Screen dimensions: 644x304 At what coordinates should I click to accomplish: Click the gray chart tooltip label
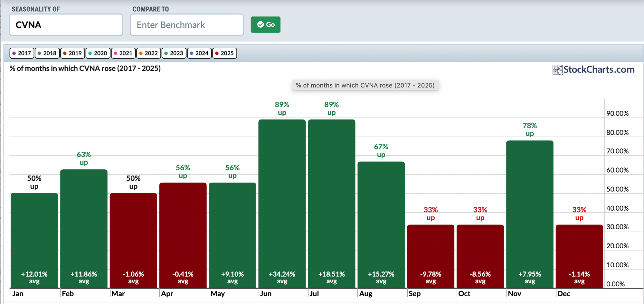[x=365, y=85]
